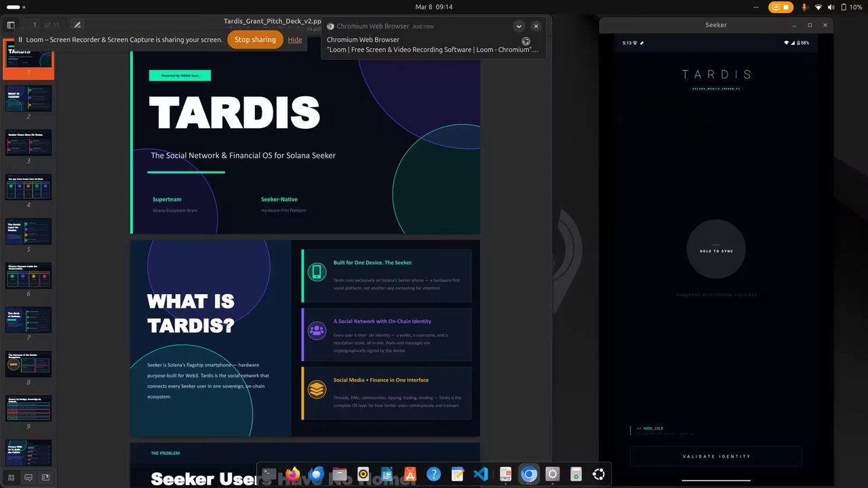The image size is (868, 488).
Task: Click the screen sharing indicator icon
Action: [x=775, y=7]
